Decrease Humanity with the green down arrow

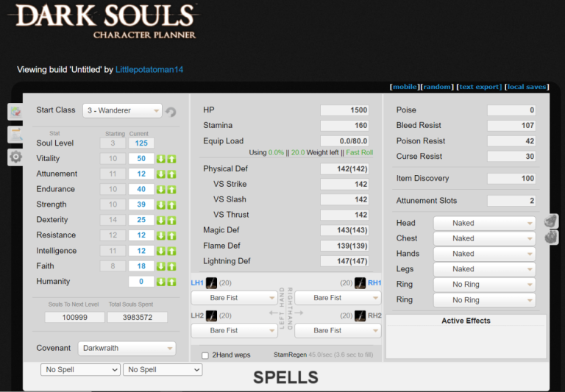point(160,282)
